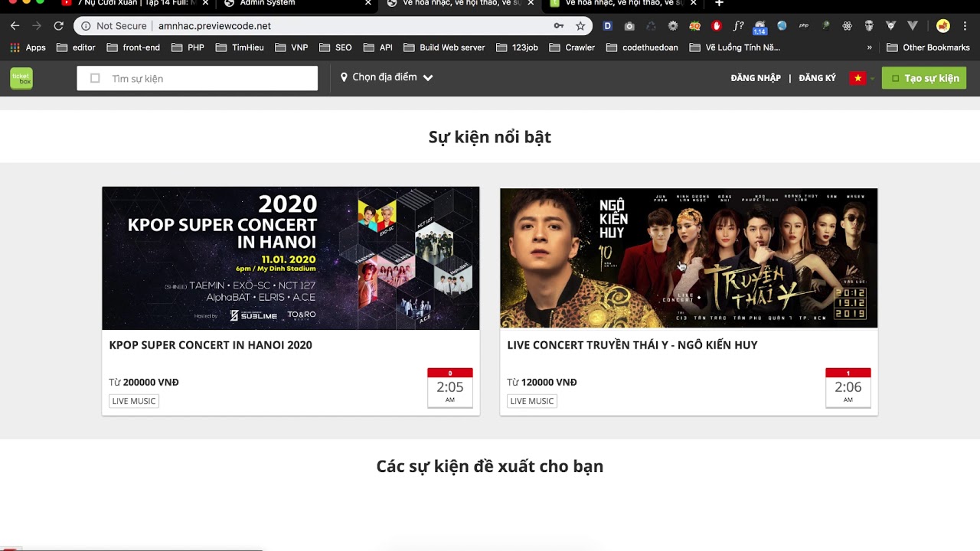Image resolution: width=980 pixels, height=551 pixels.
Task: Open the PHP bookmarks folder
Action: [x=188, y=47]
